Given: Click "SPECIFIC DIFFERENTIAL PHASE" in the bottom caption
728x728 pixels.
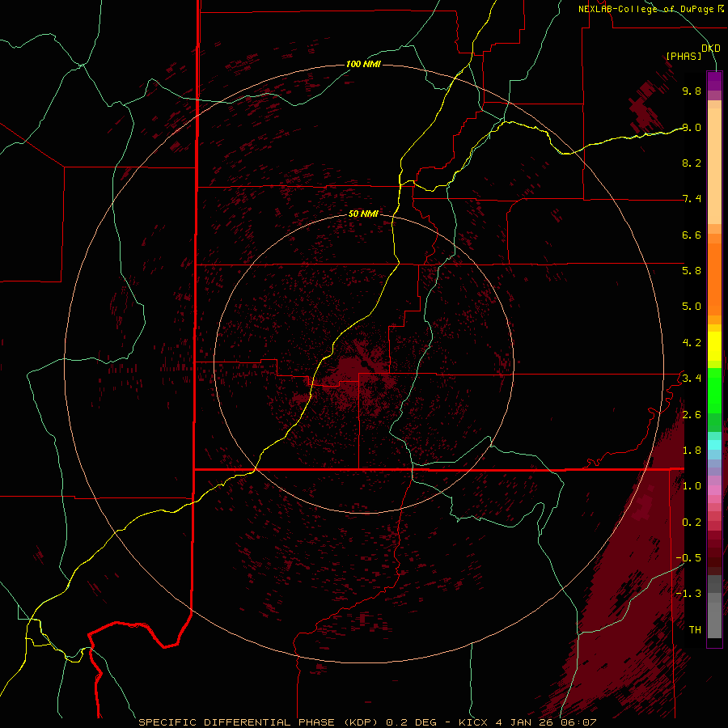Looking at the screenshot, I should click(236, 722).
